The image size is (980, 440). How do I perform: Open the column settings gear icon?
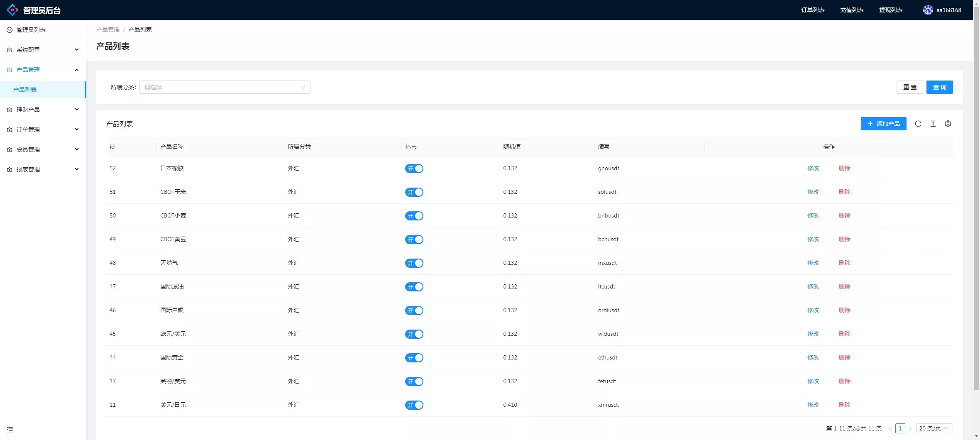(x=948, y=124)
